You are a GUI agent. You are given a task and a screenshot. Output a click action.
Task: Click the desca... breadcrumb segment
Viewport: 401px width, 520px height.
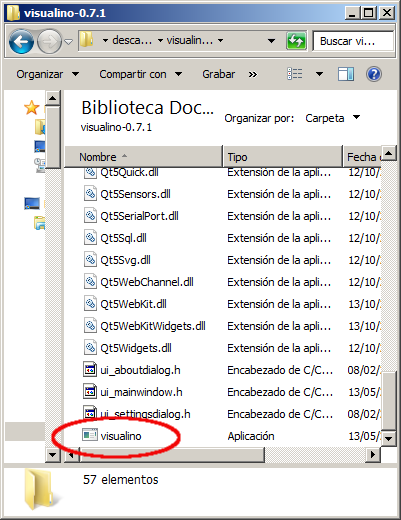(x=132, y=41)
